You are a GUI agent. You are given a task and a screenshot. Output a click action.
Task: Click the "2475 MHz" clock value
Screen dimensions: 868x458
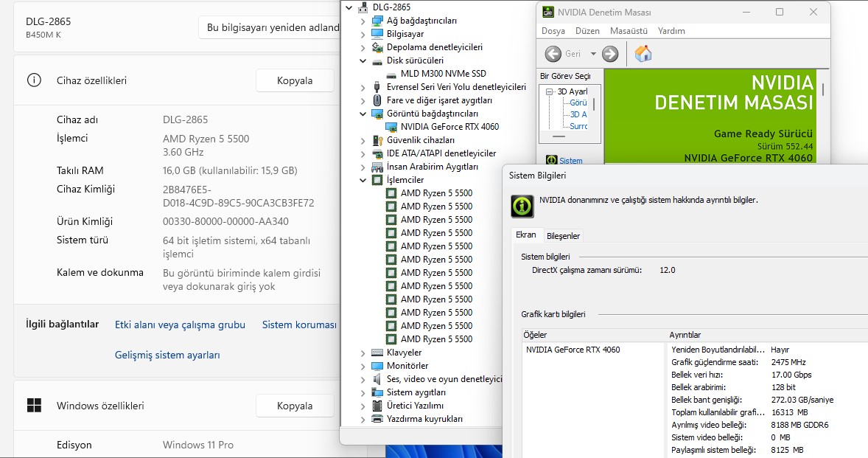[x=788, y=362]
